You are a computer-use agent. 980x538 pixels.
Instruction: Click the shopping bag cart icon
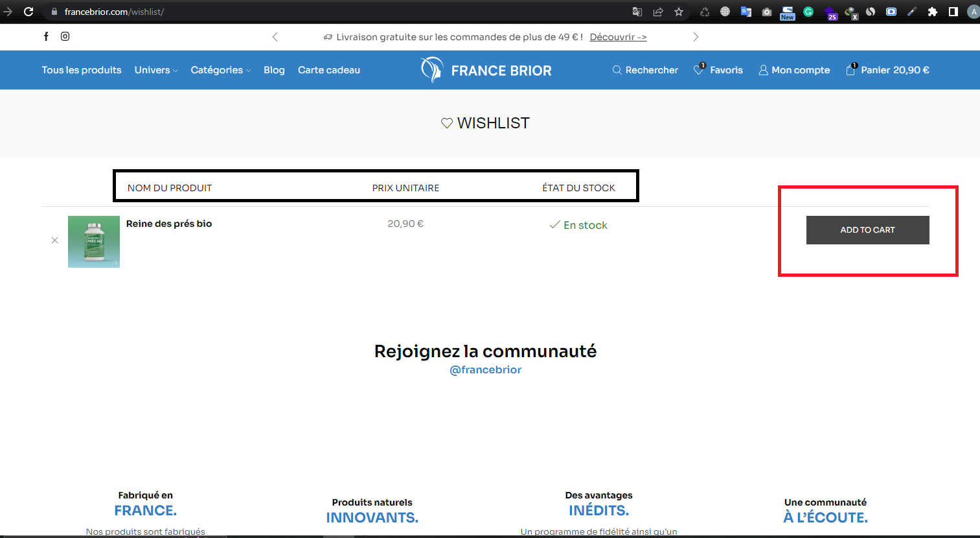(x=851, y=69)
